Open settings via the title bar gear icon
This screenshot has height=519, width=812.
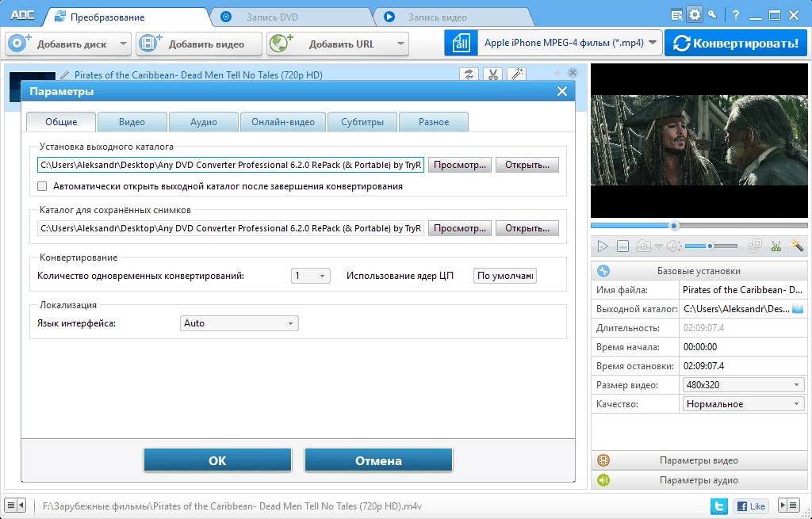tap(694, 14)
